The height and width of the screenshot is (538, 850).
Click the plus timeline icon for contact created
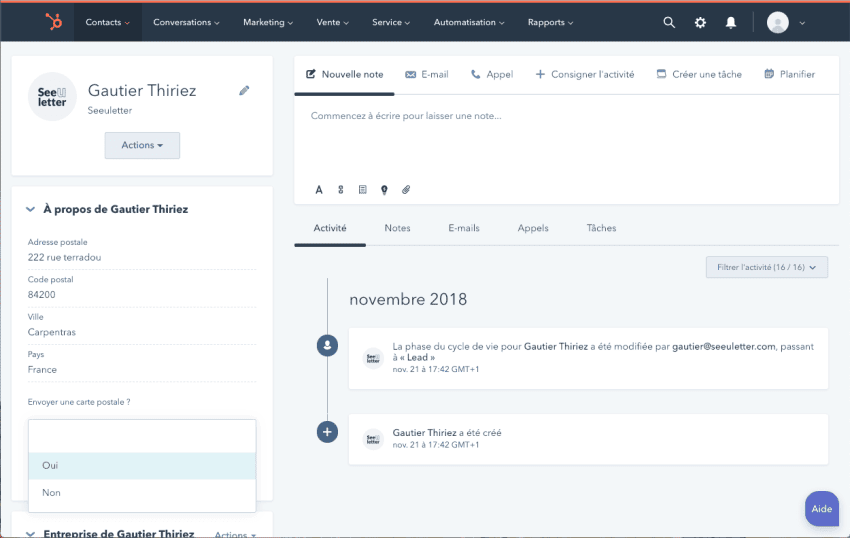point(327,432)
